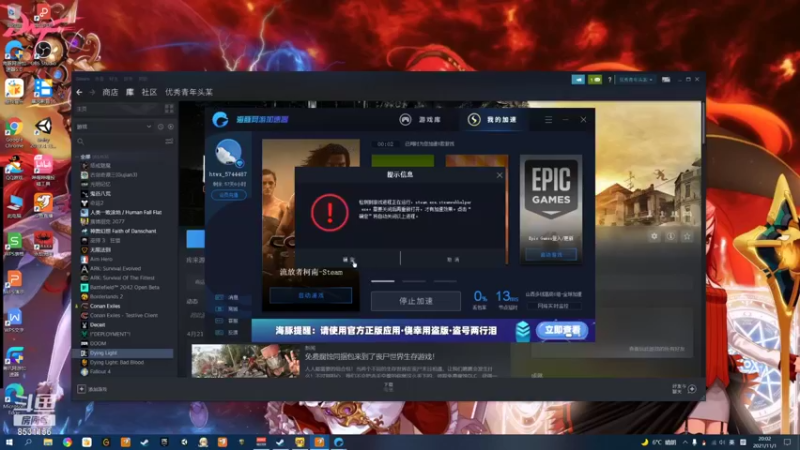Confirm the prompt with the 确定 button

point(348,260)
